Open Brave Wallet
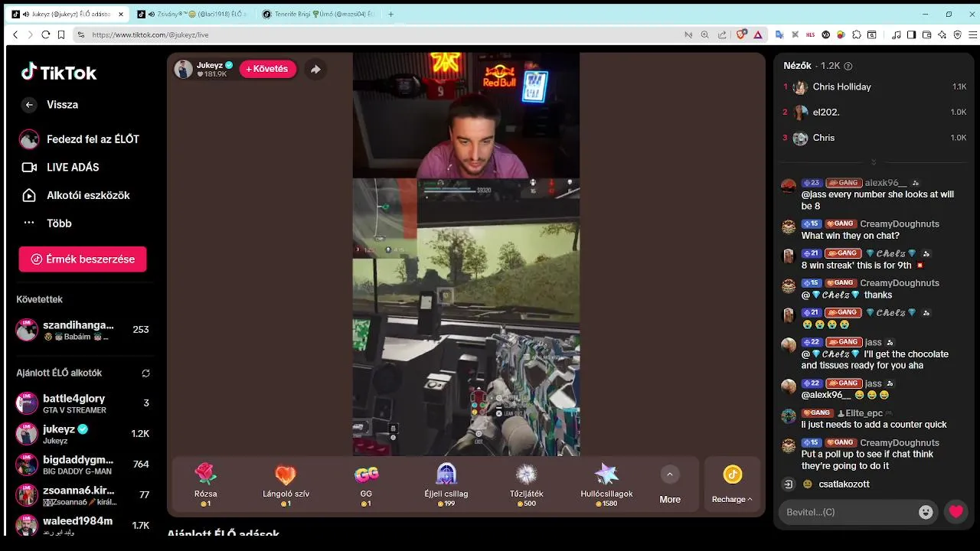The height and width of the screenshot is (551, 980). (926, 34)
